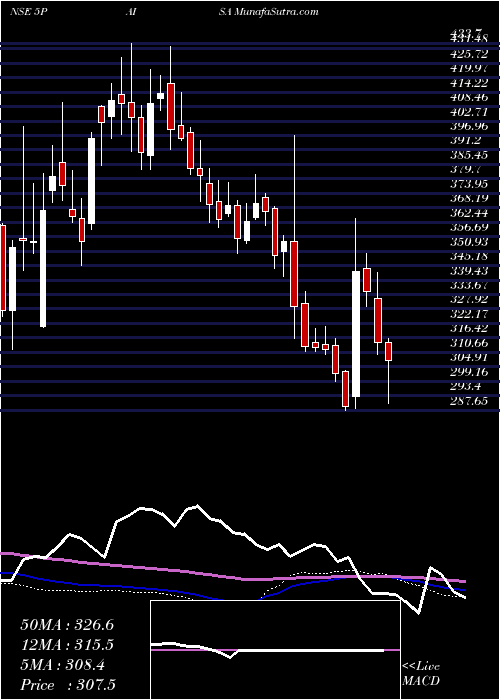
Task: Click the 414.22 price axis label
Action: pyautogui.click(x=469, y=83)
